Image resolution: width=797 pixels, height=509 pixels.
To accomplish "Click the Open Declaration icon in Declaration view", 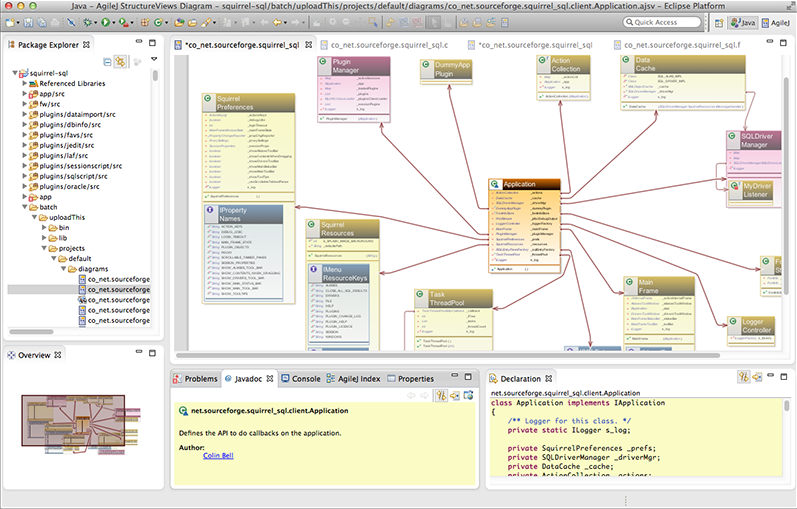I will (757, 377).
